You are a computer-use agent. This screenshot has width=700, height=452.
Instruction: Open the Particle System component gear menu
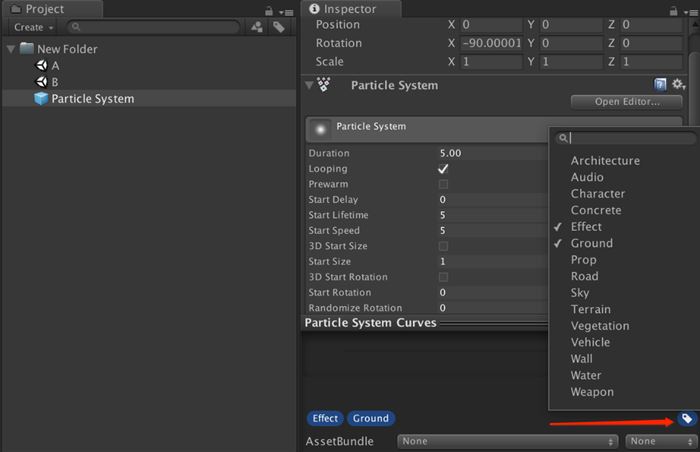pos(678,86)
